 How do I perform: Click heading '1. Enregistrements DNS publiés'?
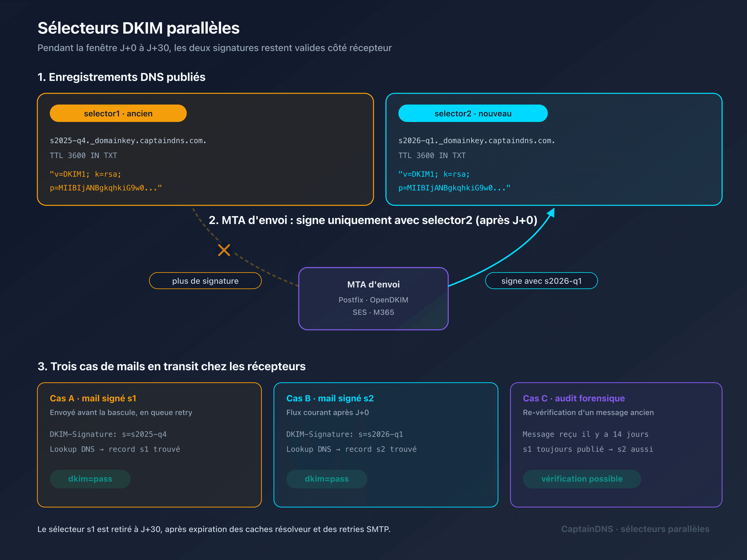click(121, 77)
